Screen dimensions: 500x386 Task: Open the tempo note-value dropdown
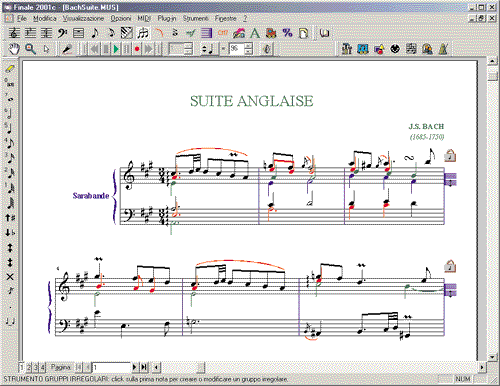tap(209, 49)
